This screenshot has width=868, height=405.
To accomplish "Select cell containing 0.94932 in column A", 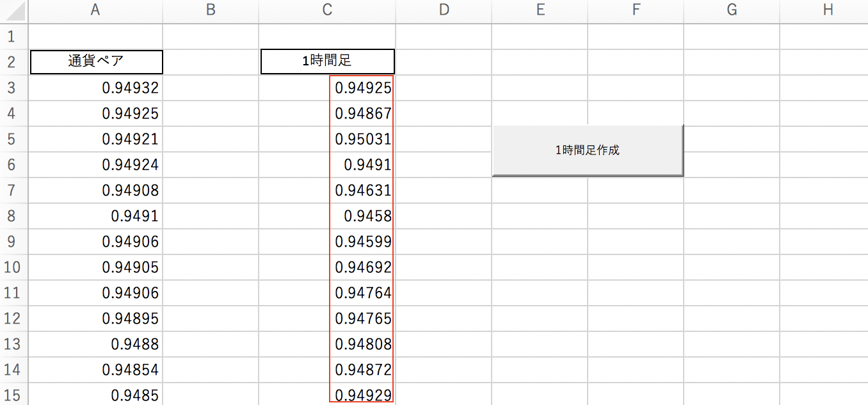I will 96,88.
